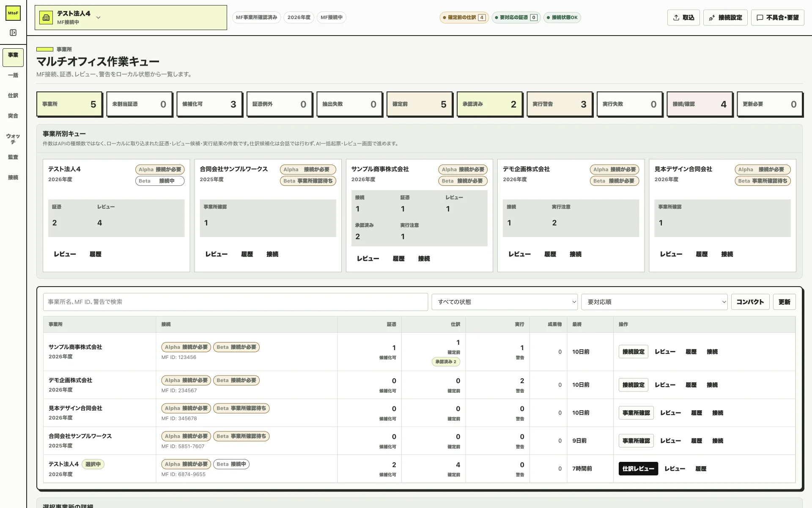The height and width of the screenshot is (508, 812).
Task: Click the search field for 事業所名、MF ID
Action: tap(236, 302)
